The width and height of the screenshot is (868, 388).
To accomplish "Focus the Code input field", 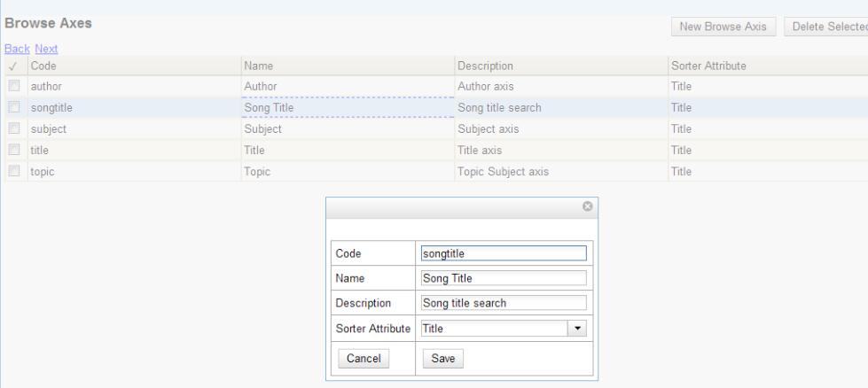I will pos(503,252).
